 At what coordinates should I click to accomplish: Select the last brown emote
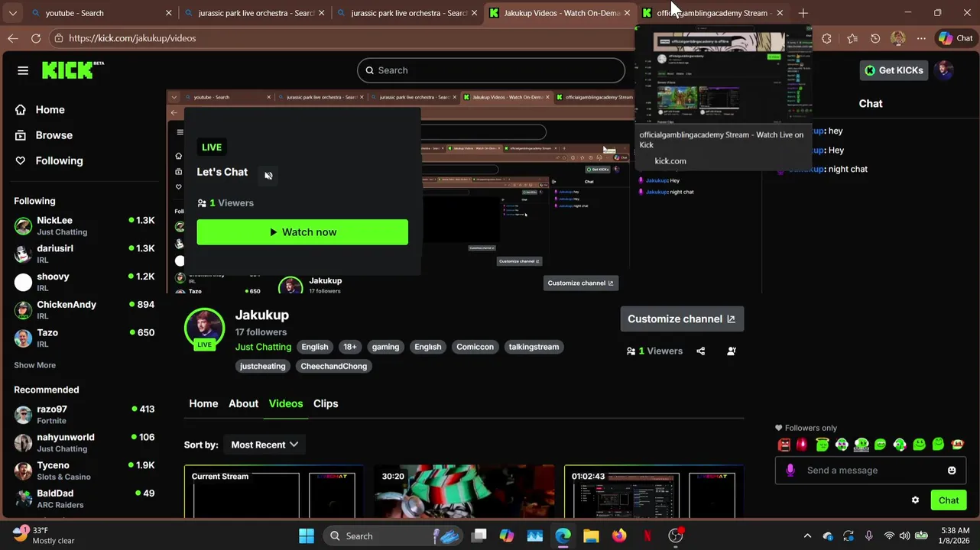coord(958,445)
